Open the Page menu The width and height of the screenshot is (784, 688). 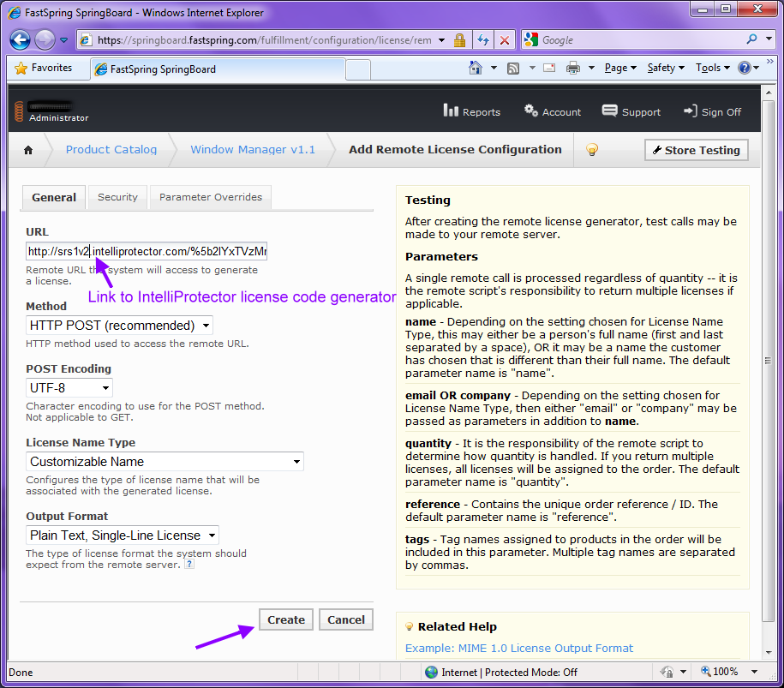620,68
